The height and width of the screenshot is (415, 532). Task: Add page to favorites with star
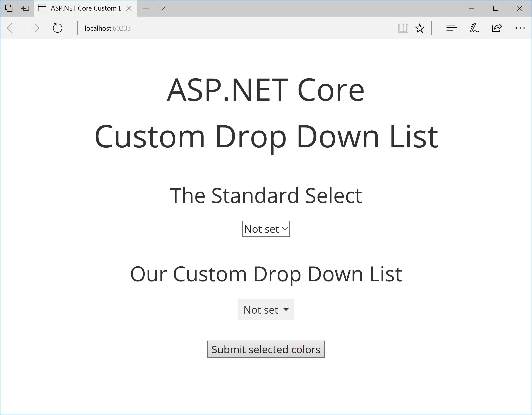point(420,28)
